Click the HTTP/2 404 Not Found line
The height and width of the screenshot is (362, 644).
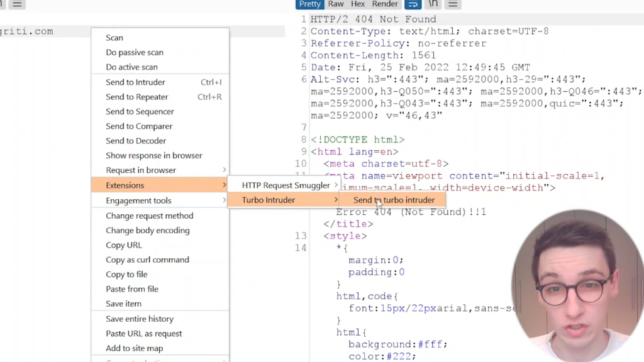[x=374, y=19]
